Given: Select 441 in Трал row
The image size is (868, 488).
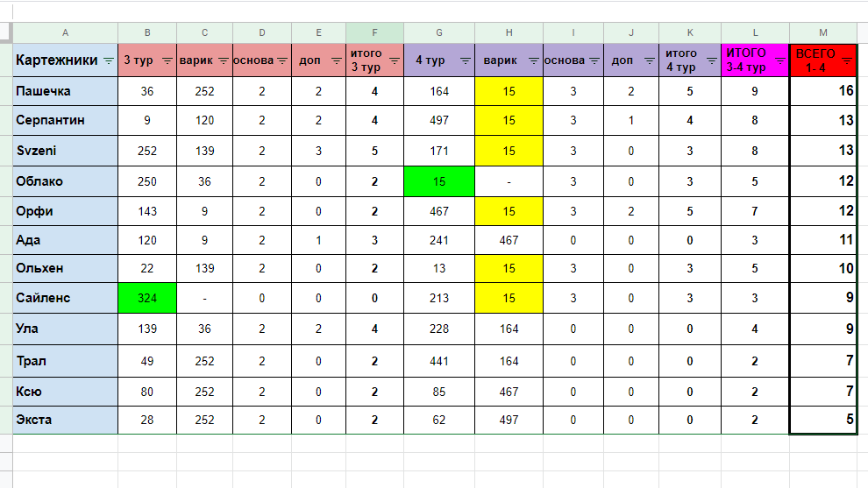Looking at the screenshot, I should point(439,361).
